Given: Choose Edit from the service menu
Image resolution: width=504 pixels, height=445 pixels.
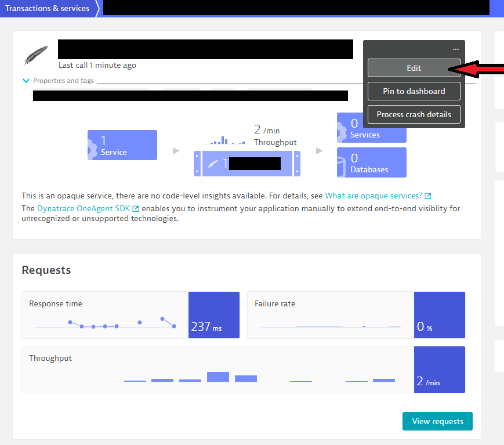Looking at the screenshot, I should pos(414,68).
